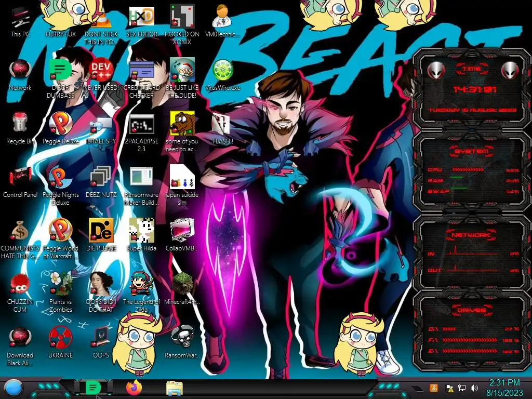Switch to the green app in taskbar
Screen dimensions: 532x399
pos(94,388)
